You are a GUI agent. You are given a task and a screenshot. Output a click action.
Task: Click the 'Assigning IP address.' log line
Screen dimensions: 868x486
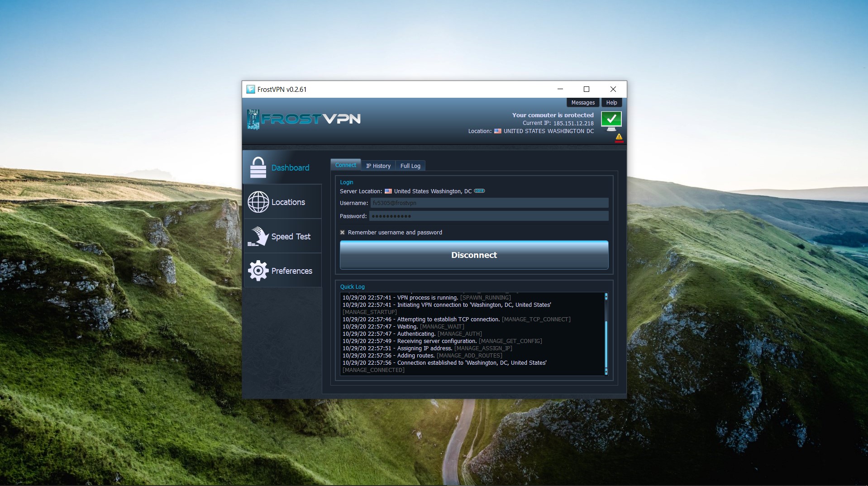427,348
